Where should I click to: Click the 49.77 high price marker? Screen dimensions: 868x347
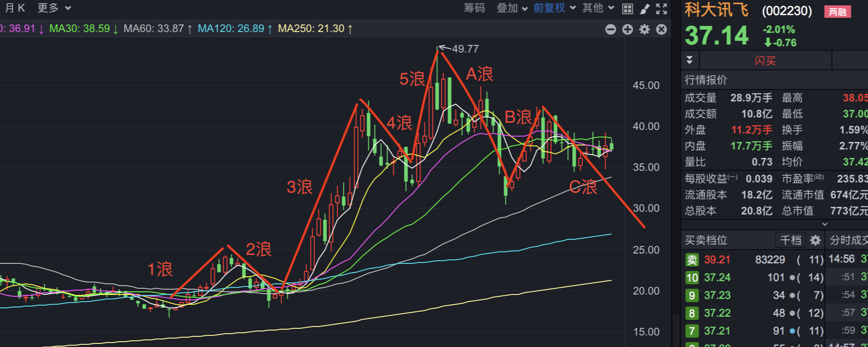click(465, 49)
